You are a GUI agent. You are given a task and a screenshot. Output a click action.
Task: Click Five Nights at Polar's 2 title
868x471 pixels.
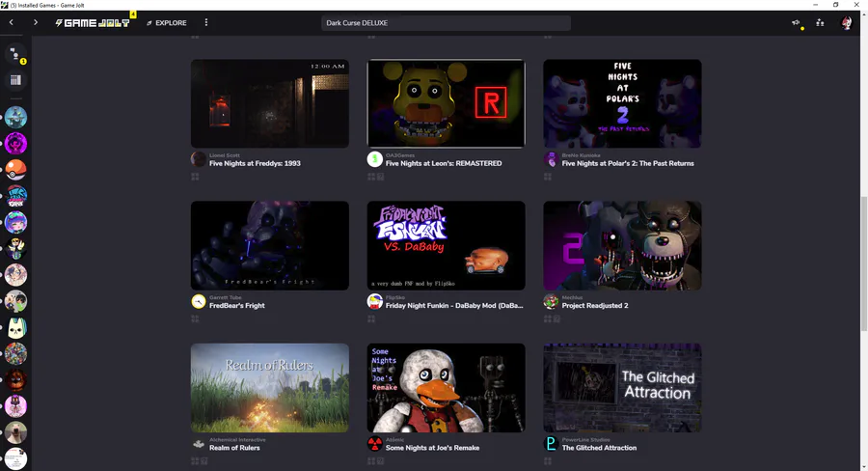tap(628, 163)
